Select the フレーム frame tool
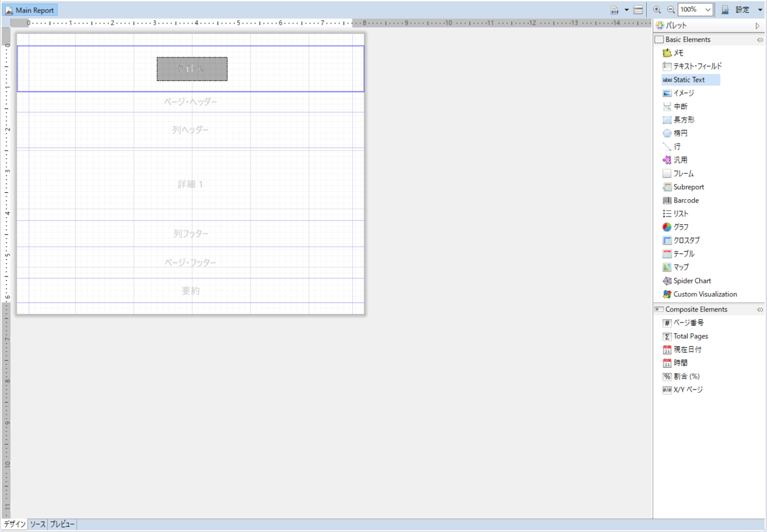Viewport: 767px width, 532px height. pyautogui.click(x=679, y=174)
